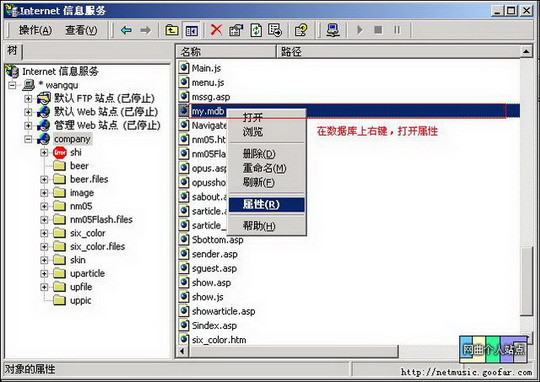Select the sender.asp file

[215, 254]
